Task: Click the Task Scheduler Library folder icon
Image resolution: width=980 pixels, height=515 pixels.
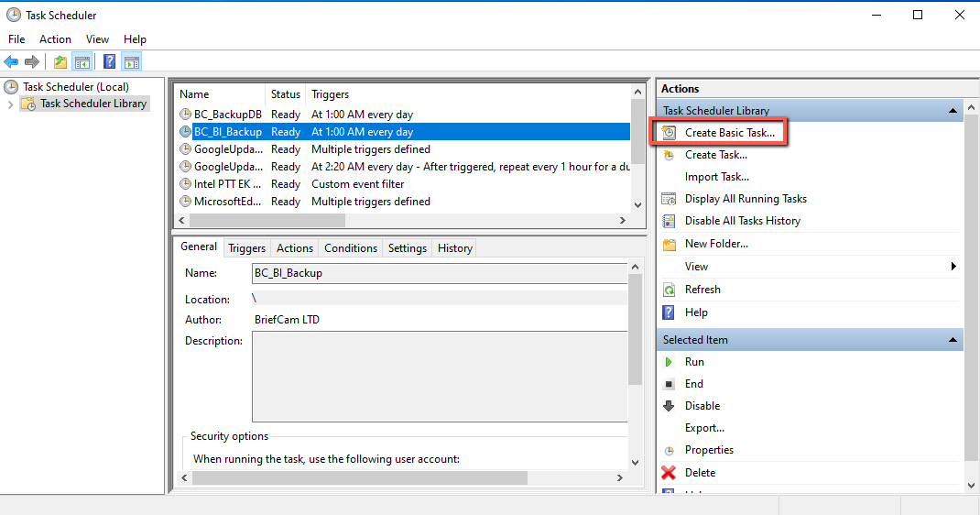Action: point(28,104)
